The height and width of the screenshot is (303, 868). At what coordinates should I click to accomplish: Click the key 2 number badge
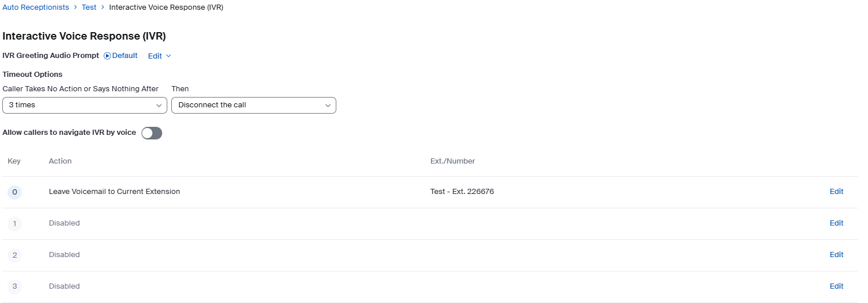tap(14, 255)
